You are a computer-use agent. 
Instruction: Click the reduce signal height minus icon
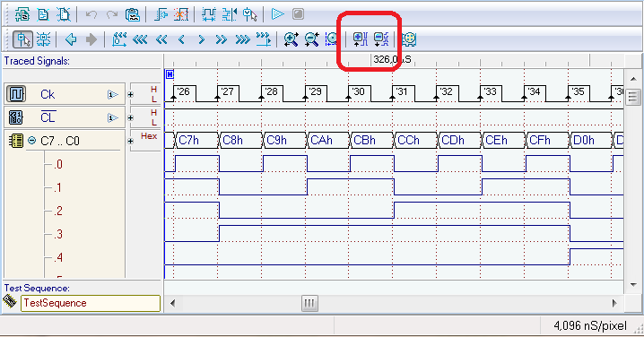381,39
